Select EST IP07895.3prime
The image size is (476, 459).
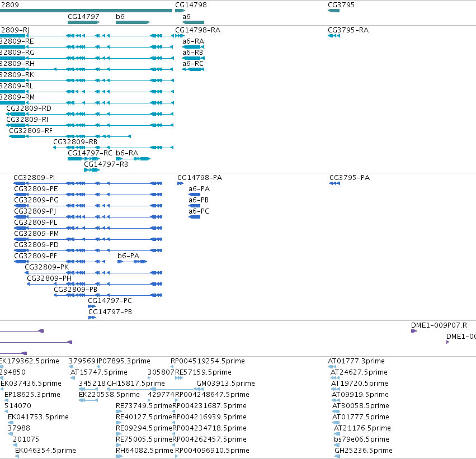pyautogui.click(x=98, y=367)
